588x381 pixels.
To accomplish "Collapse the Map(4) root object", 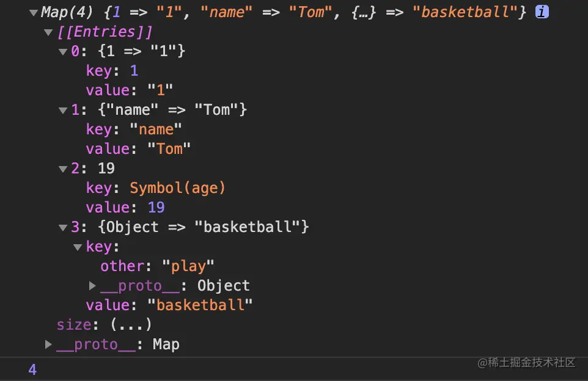I will (x=34, y=13).
